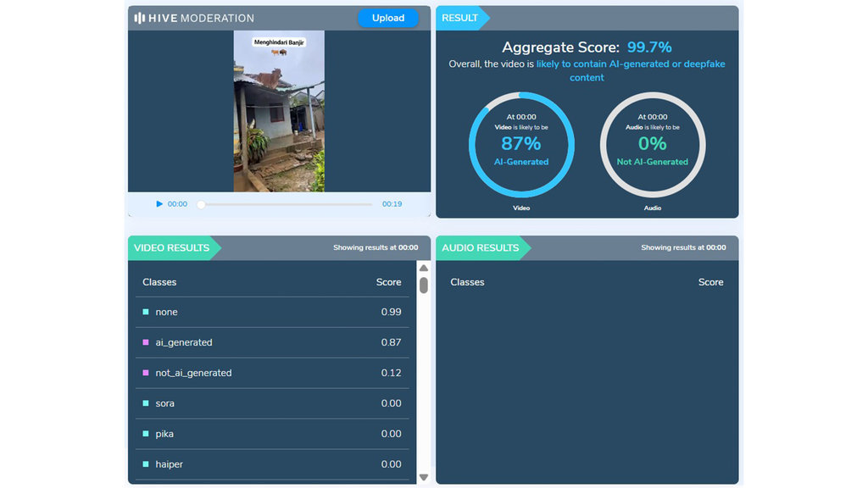The width and height of the screenshot is (868, 488).
Task: Click the 0.12 score for not_ai_generated
Action: click(391, 373)
